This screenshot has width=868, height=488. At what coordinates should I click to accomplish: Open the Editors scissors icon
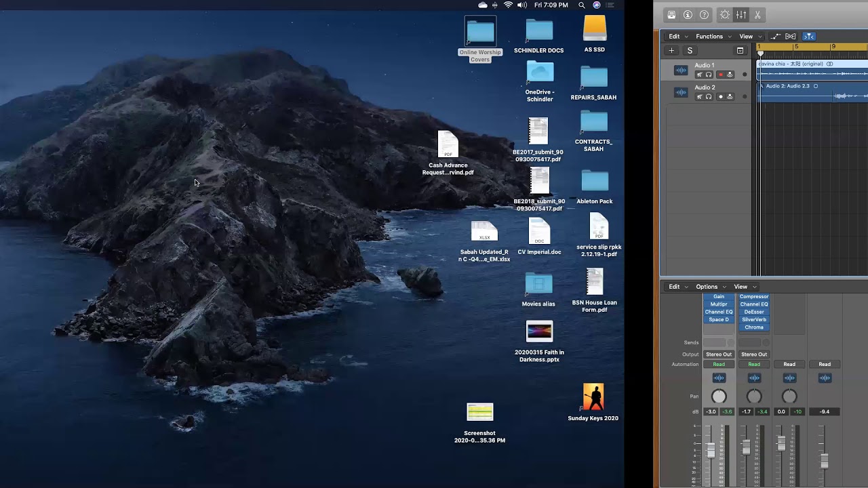[x=757, y=15]
